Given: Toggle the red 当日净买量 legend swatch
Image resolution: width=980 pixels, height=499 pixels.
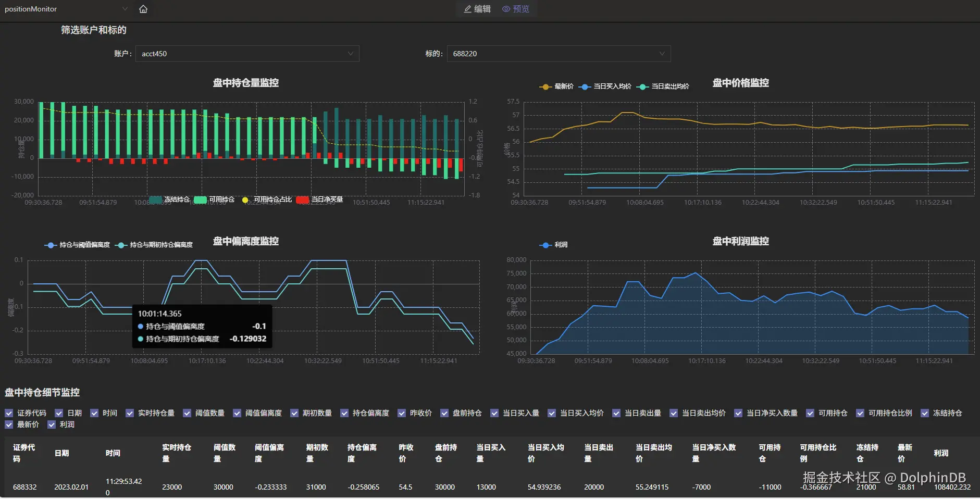Looking at the screenshot, I should (303, 199).
